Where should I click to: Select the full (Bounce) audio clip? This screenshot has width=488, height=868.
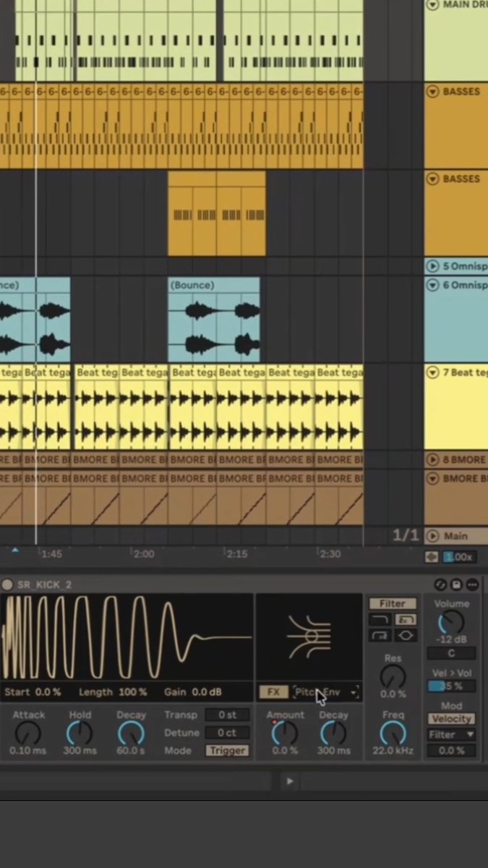(214, 320)
